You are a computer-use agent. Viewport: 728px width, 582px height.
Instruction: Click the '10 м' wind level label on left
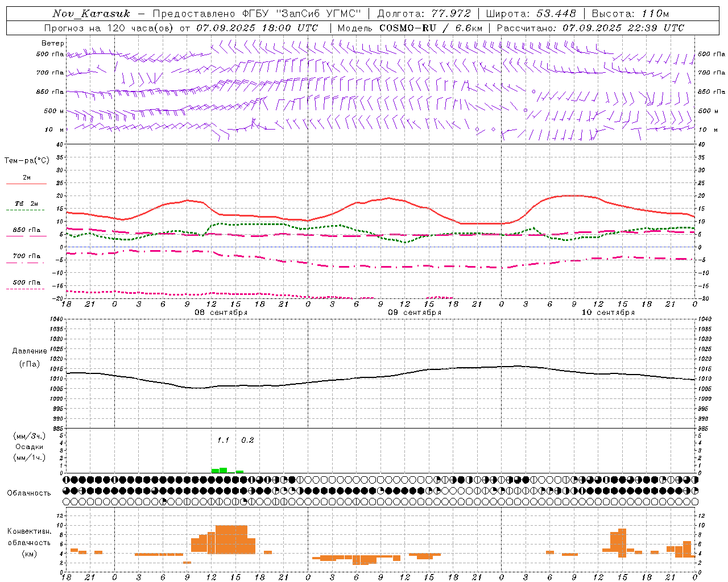(55, 130)
